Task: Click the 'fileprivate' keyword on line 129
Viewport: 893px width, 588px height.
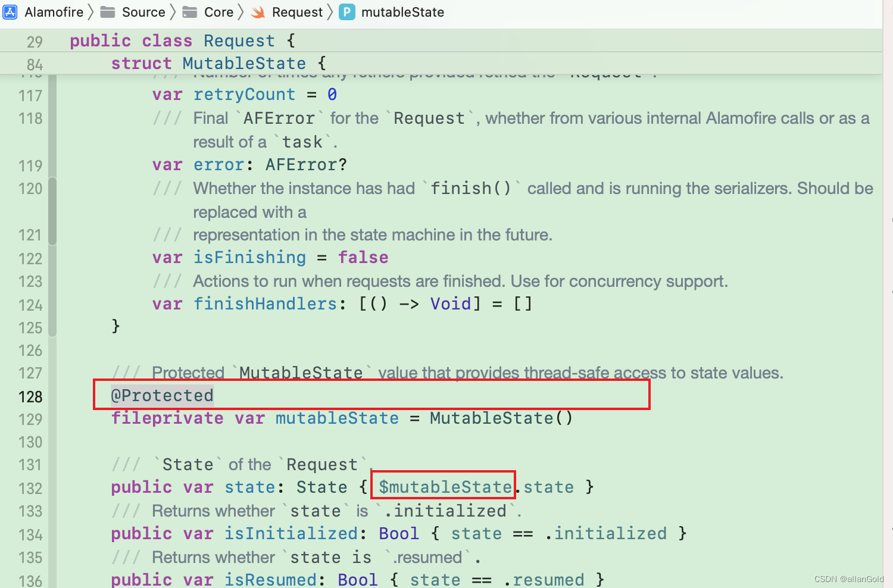Action: (x=167, y=418)
